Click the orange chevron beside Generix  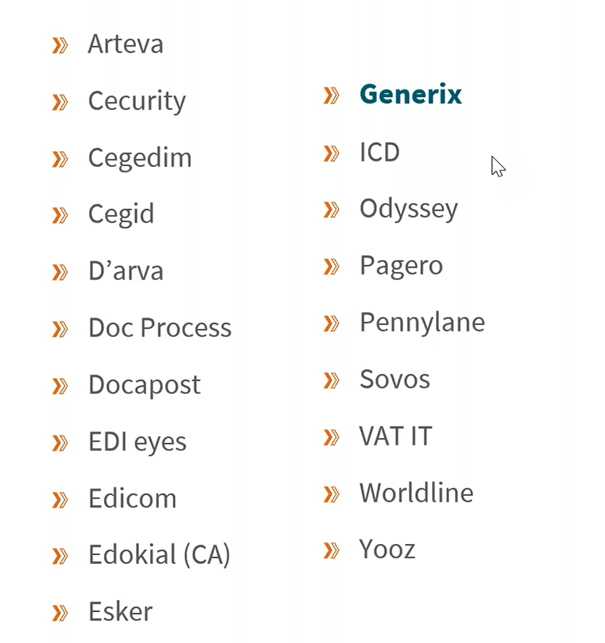pos(331,95)
